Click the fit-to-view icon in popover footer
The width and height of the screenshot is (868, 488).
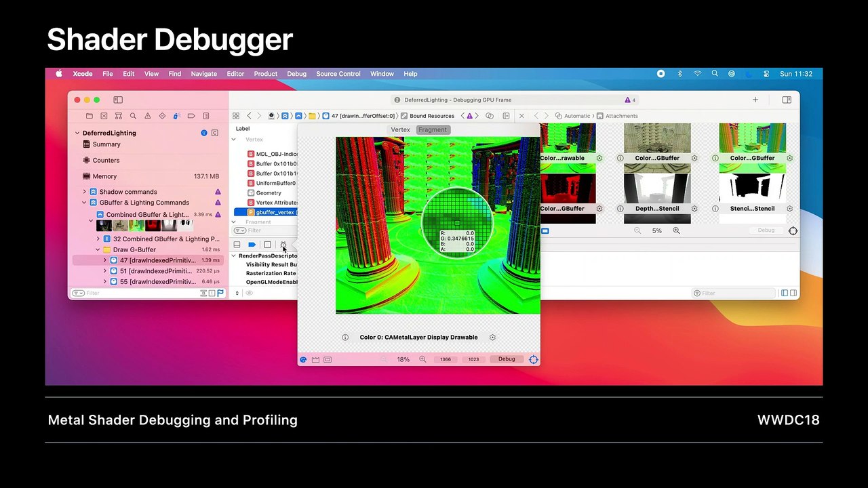click(x=328, y=359)
